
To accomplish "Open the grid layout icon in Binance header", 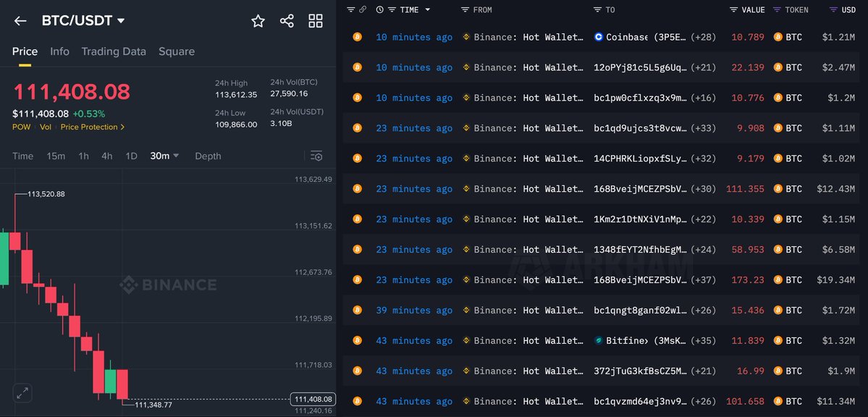I will (x=316, y=21).
